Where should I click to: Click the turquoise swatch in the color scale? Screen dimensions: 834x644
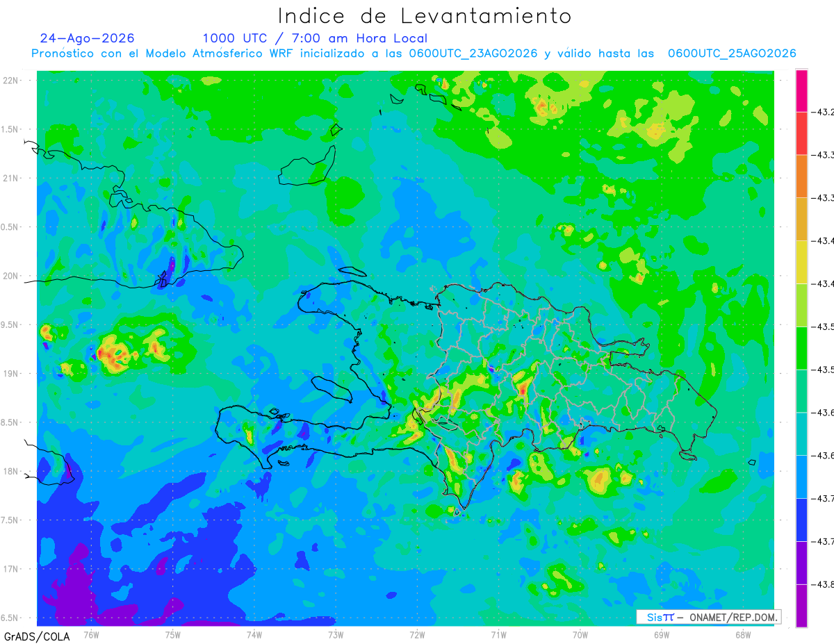801,434
